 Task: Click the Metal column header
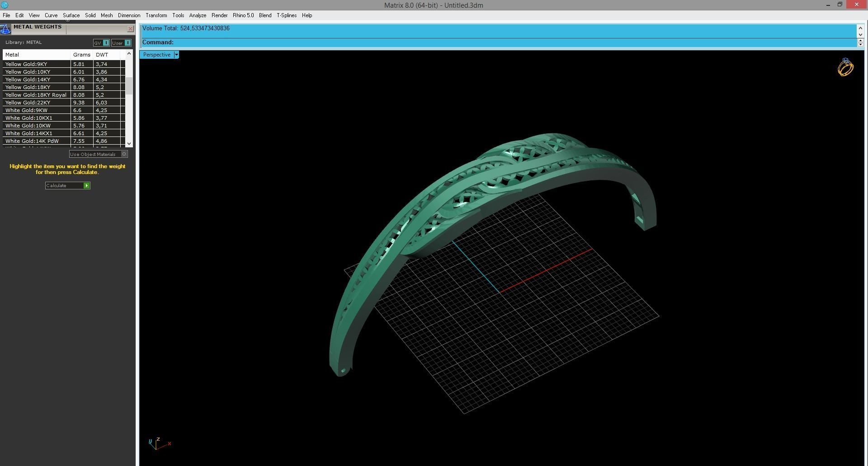(37, 55)
